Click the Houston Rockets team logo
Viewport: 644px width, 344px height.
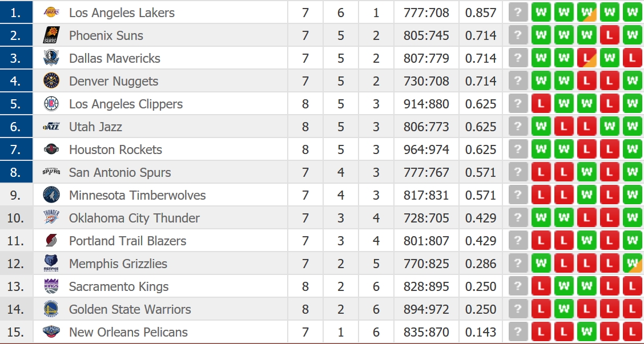[x=51, y=149]
